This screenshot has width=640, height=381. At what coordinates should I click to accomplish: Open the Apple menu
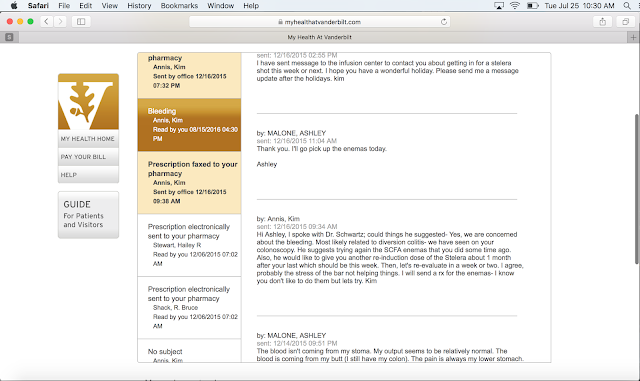click(x=14, y=6)
